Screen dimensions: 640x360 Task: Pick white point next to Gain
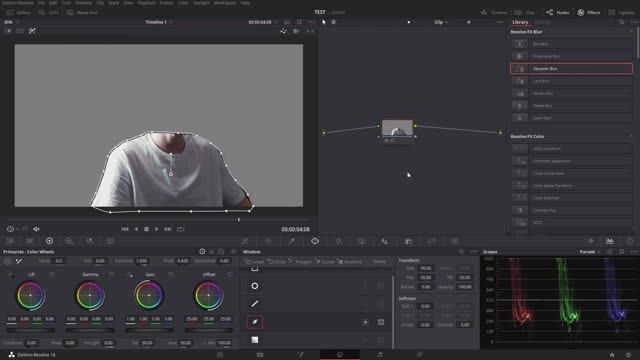click(x=129, y=275)
